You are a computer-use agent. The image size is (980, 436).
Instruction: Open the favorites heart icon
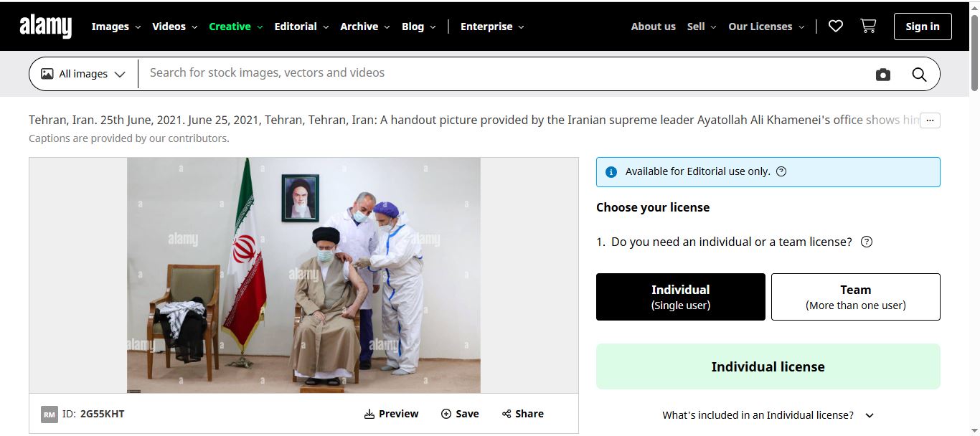[835, 27]
